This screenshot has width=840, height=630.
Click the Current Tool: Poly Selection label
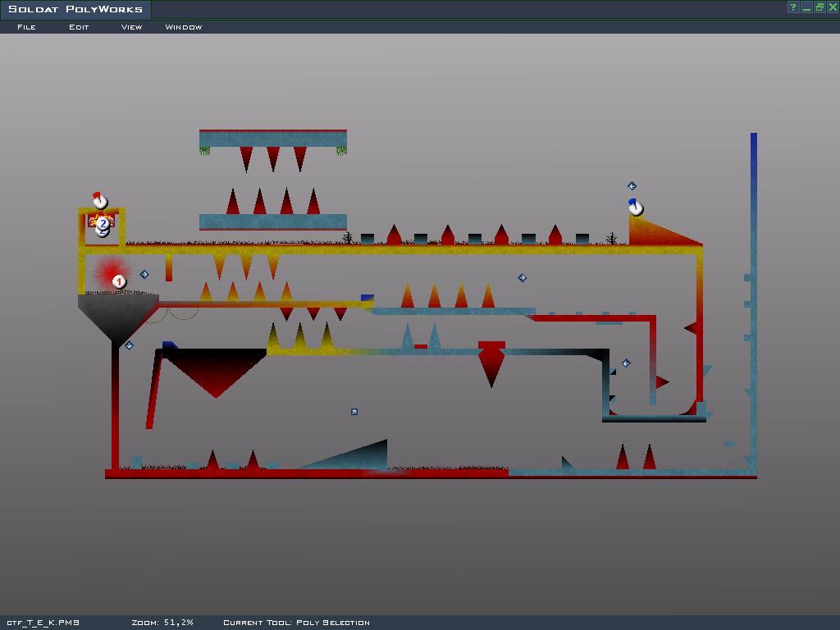point(296,623)
